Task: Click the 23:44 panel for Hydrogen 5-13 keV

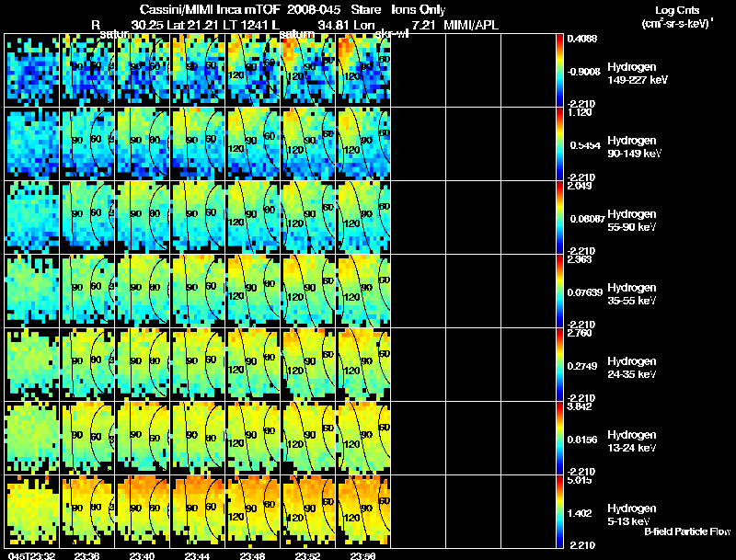Action: (198, 512)
